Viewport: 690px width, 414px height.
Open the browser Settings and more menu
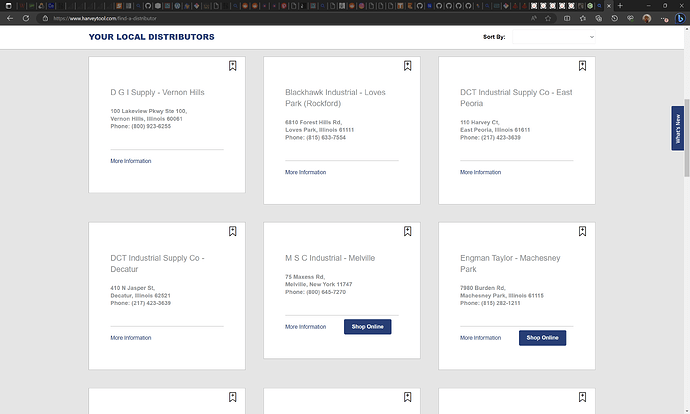[x=664, y=18]
